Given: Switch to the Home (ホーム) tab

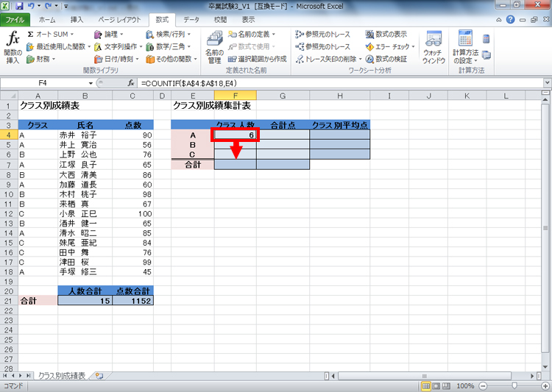Looking at the screenshot, I should 47,20.
